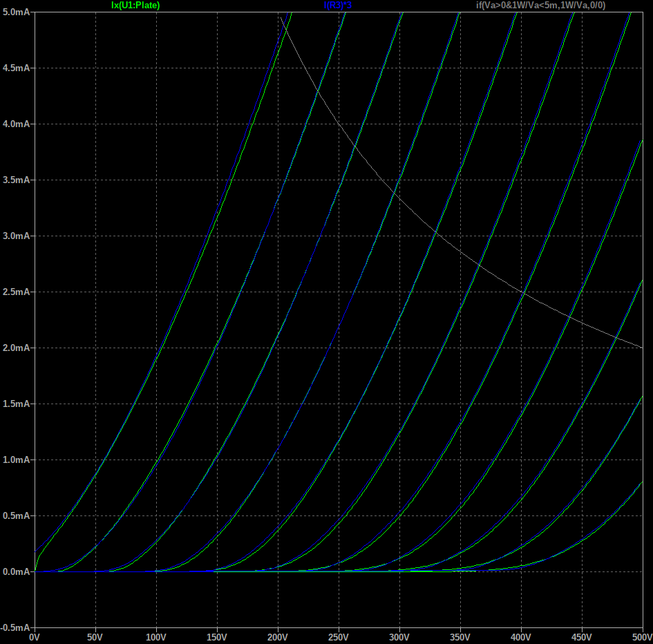Click the 200V horizontal axis label
Image resolution: width=653 pixels, height=644 pixels.
[277, 637]
